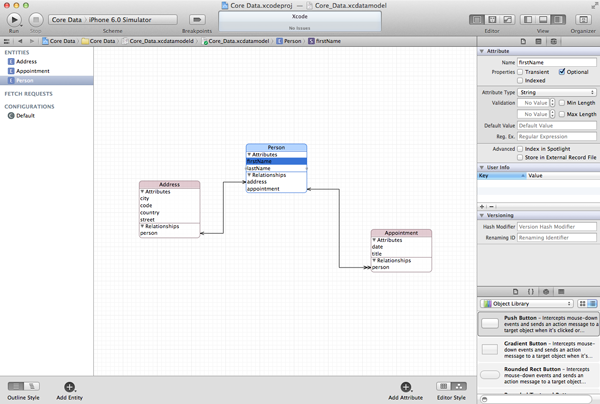Click the Min Length stepper

click(x=553, y=103)
